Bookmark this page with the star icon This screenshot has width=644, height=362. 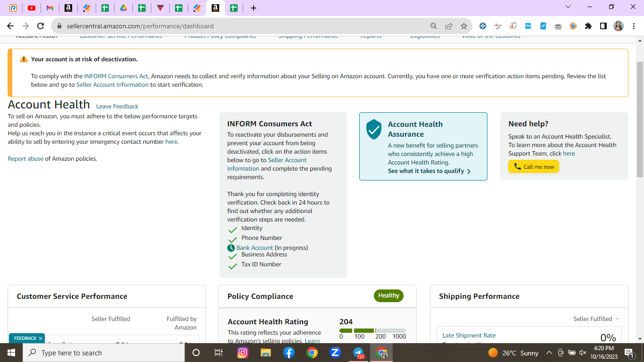[x=464, y=26]
